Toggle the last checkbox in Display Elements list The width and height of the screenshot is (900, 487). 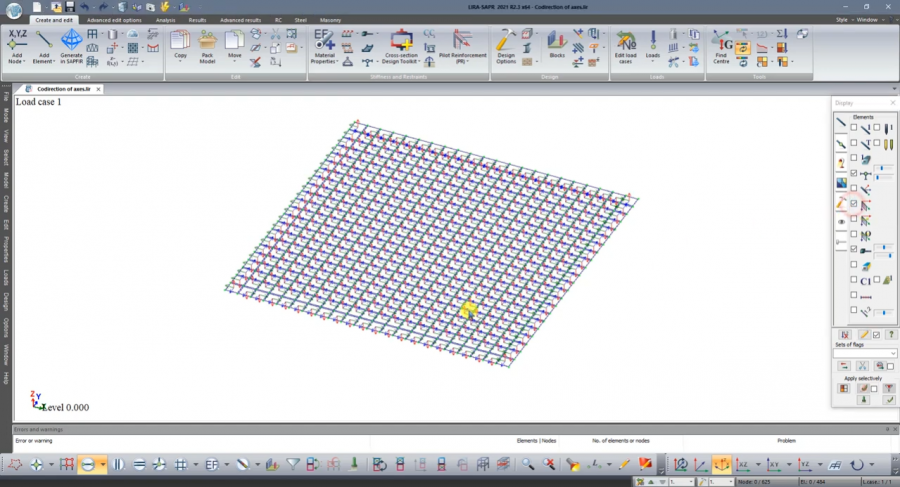coord(853,311)
